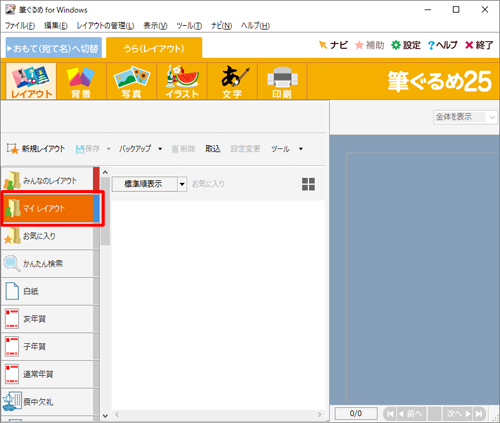Open the ナビ(N) menu
Image resolution: width=500 pixels, height=423 pixels.
pos(221,25)
